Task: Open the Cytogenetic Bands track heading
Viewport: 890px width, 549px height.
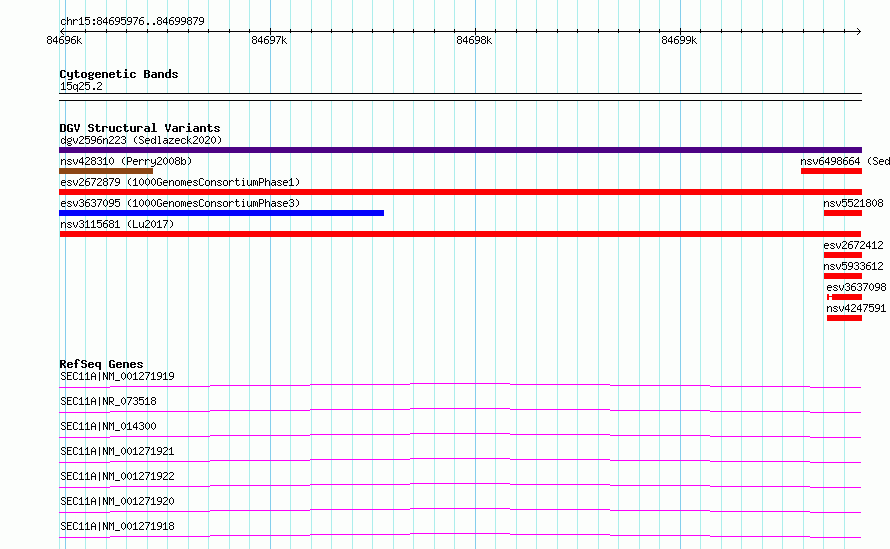Action: click(119, 74)
